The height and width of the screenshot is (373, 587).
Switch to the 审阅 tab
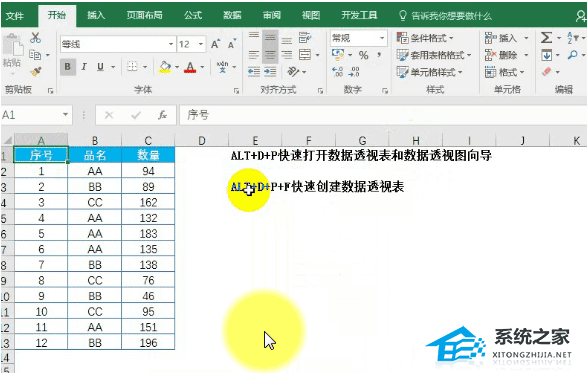(271, 15)
